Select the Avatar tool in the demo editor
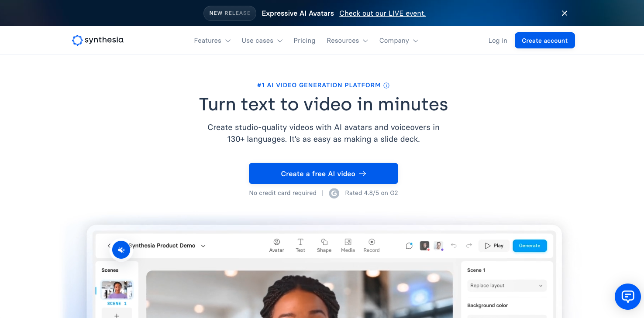The height and width of the screenshot is (318, 644). (276, 246)
